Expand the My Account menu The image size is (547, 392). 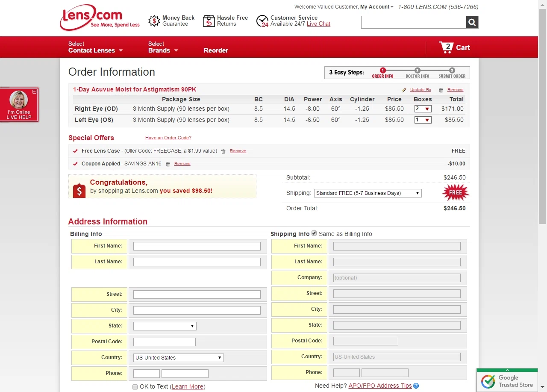pyautogui.click(x=376, y=7)
